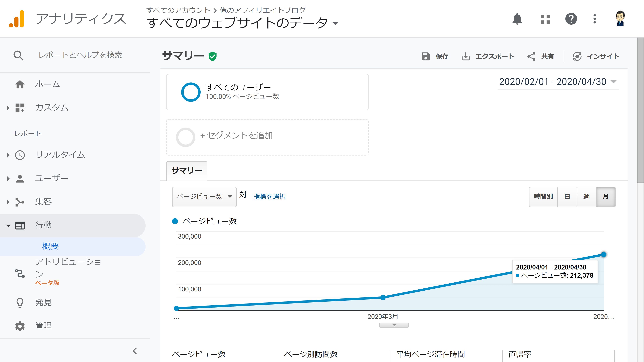
Task: Click the save (保存) floppy disk icon
Action: pos(425,56)
